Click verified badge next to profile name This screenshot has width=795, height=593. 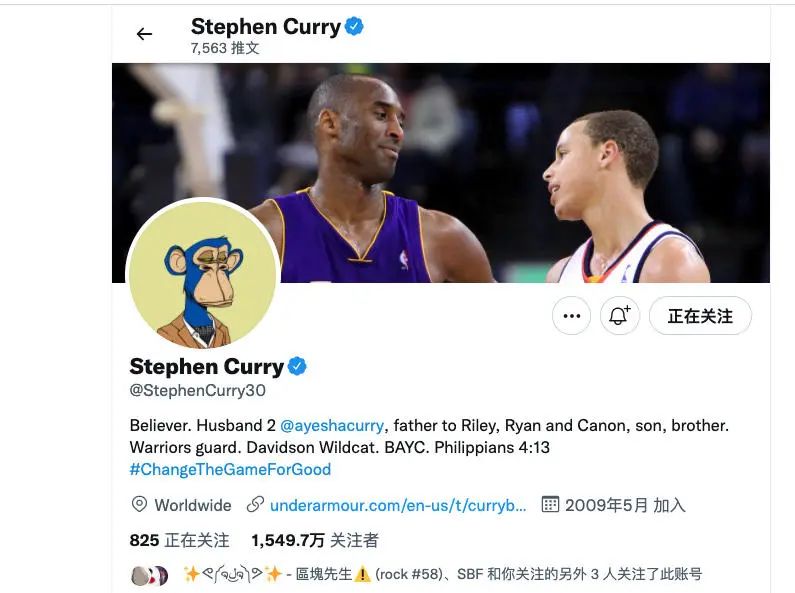[297, 366]
